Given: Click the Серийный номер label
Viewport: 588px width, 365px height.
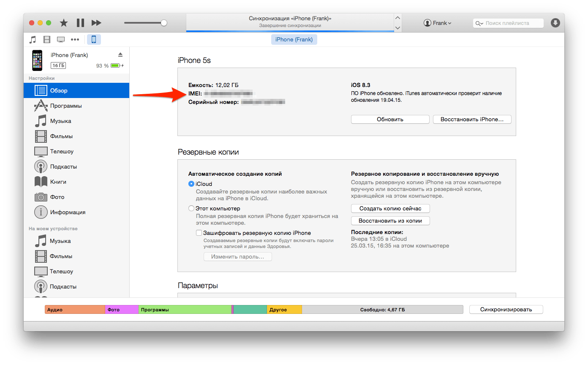Looking at the screenshot, I should point(214,102).
